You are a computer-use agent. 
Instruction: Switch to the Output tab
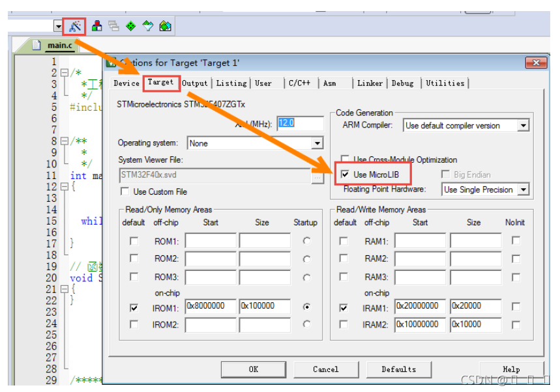point(195,83)
